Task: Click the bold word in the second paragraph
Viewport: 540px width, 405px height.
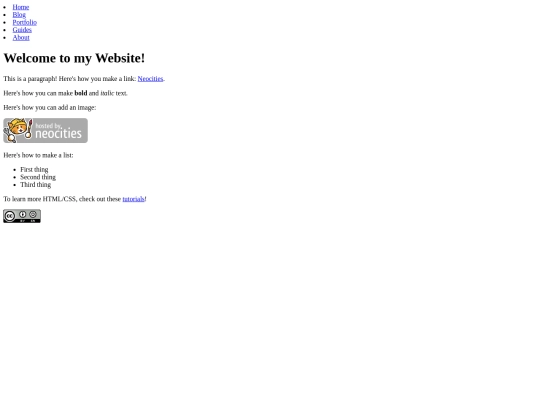Action: point(81,93)
